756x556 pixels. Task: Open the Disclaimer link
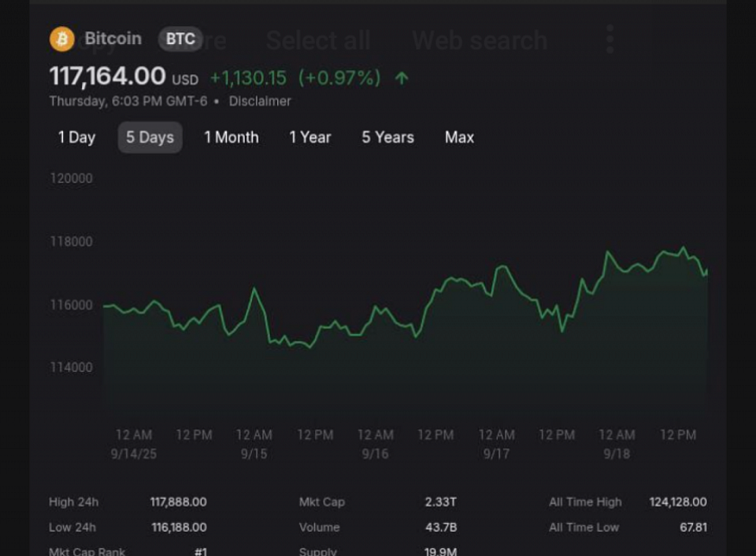260,102
